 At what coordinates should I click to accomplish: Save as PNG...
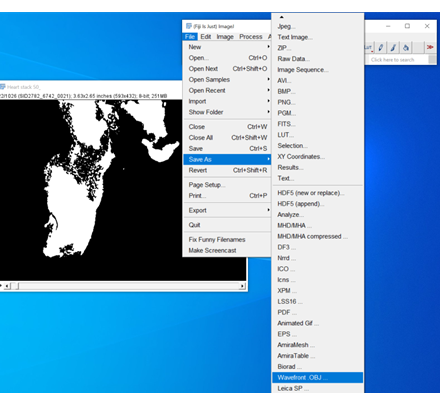(x=318, y=102)
